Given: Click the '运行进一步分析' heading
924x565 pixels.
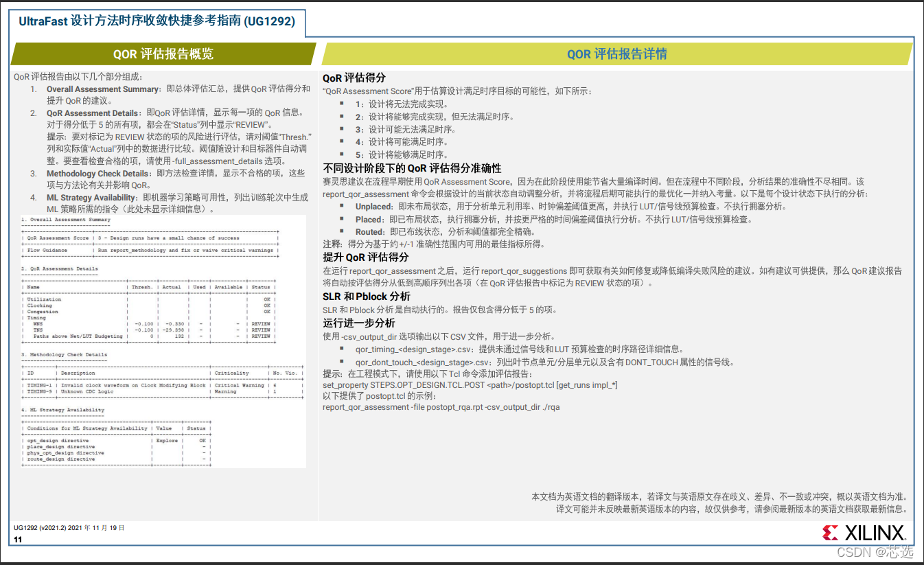Looking at the screenshot, I should pyautogui.click(x=359, y=323).
